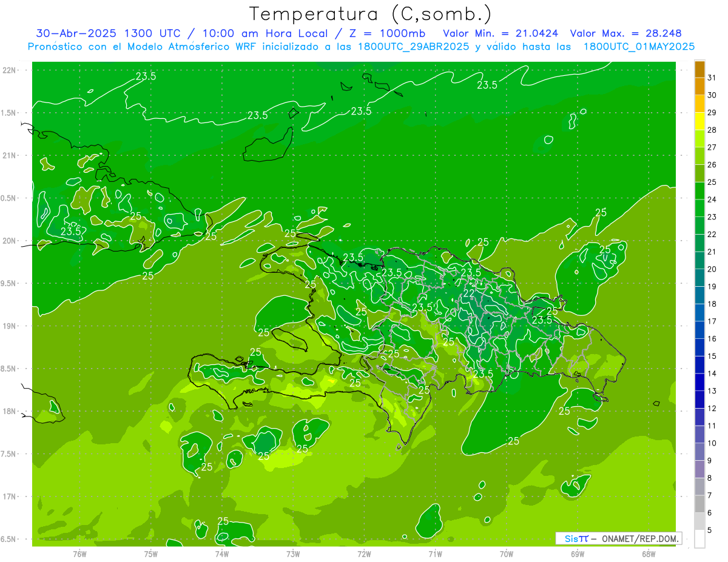The height and width of the screenshot is (562, 728).
Task: Pick the green swatch between 23 and 24
Action: (699, 209)
